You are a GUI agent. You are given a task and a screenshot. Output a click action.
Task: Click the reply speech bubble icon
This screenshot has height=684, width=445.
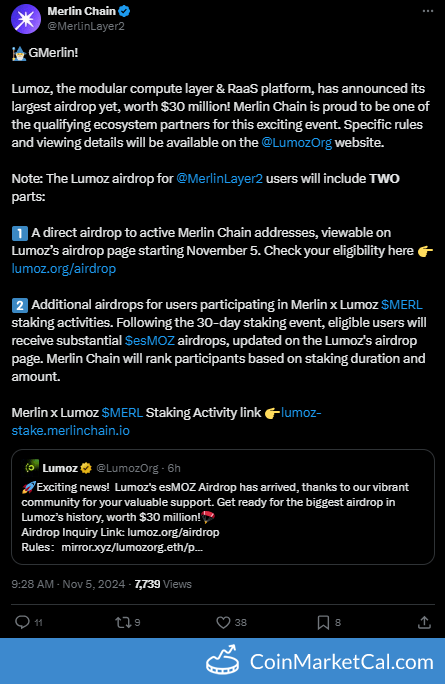tap(22, 622)
